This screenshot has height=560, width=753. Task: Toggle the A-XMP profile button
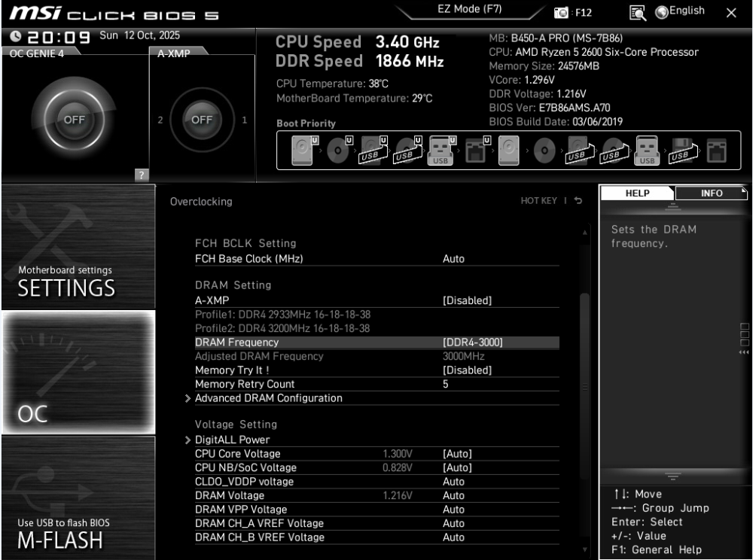point(201,120)
